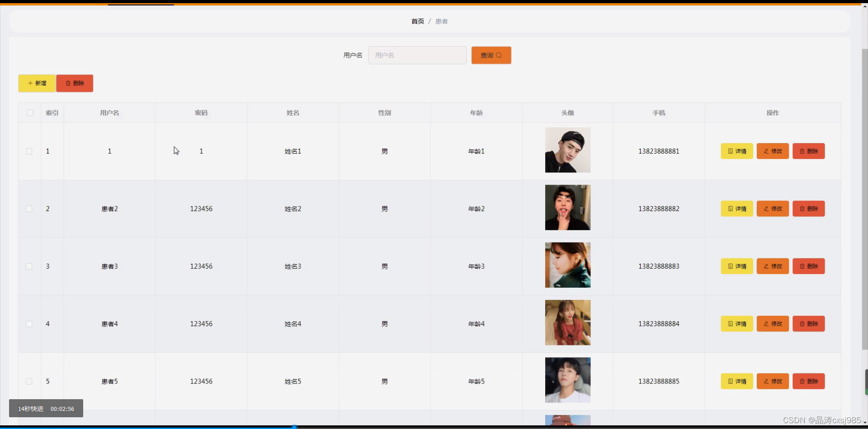Screen dimensions: 868x429
Task: Open avatar thumbnail of 姓名2
Action: click(x=568, y=207)
